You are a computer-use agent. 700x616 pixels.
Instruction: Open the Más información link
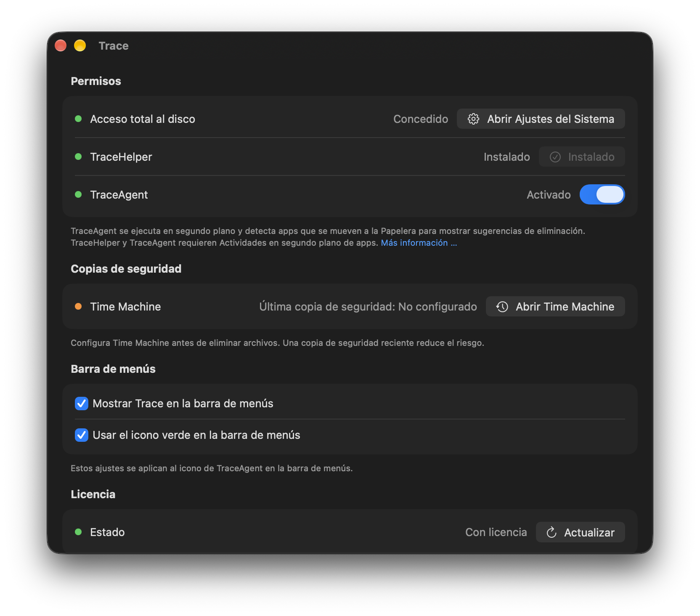(x=419, y=243)
